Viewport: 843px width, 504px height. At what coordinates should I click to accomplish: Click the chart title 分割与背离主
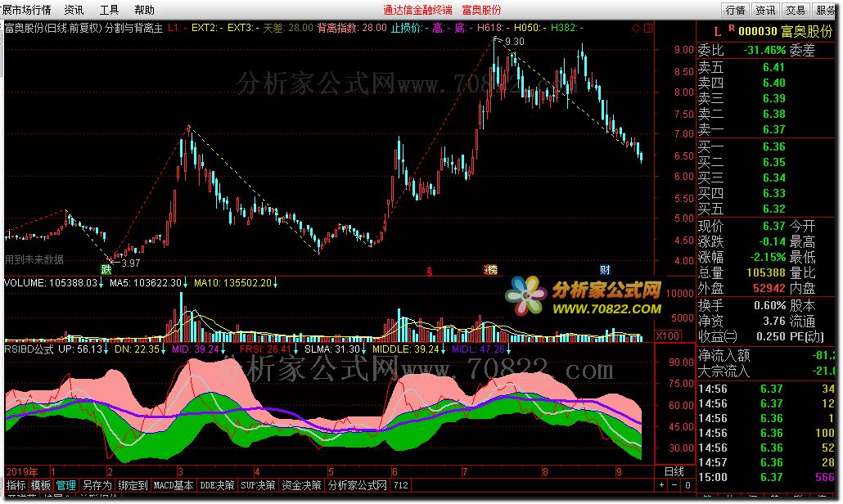(134, 28)
